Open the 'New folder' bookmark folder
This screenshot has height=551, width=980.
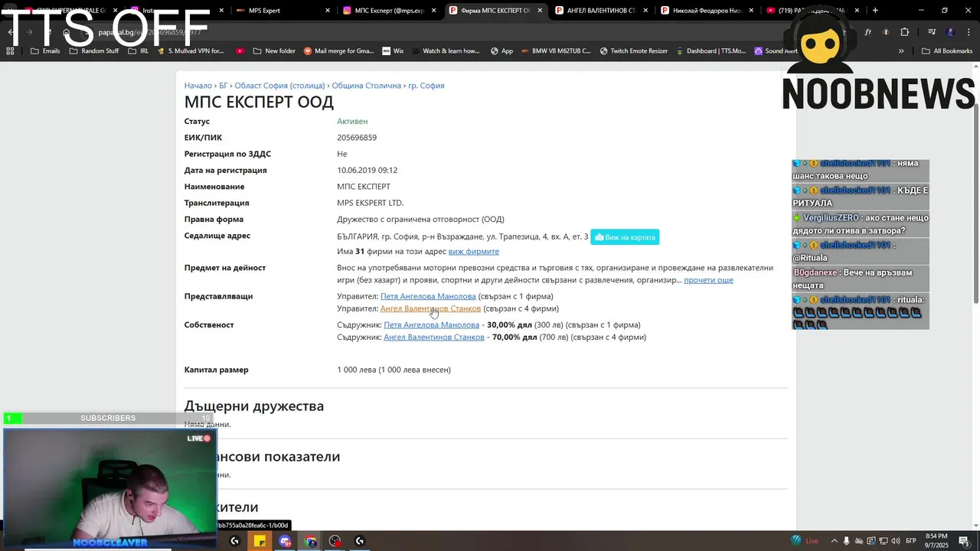[274, 51]
